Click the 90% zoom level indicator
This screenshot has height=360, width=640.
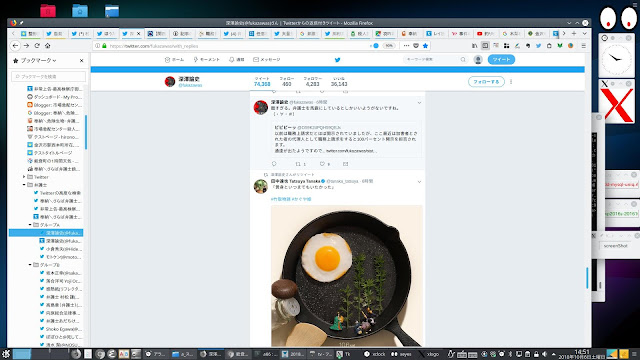(x=389, y=46)
